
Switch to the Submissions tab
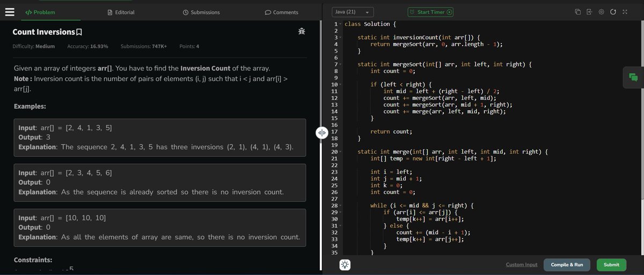tap(201, 12)
